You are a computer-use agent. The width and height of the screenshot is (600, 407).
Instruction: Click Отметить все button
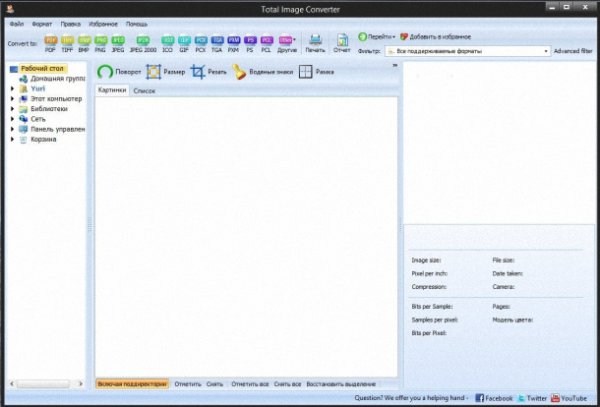[x=250, y=384]
